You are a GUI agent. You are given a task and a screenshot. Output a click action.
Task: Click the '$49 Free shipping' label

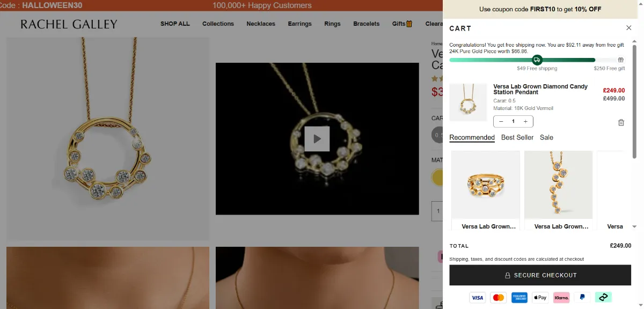537,69
